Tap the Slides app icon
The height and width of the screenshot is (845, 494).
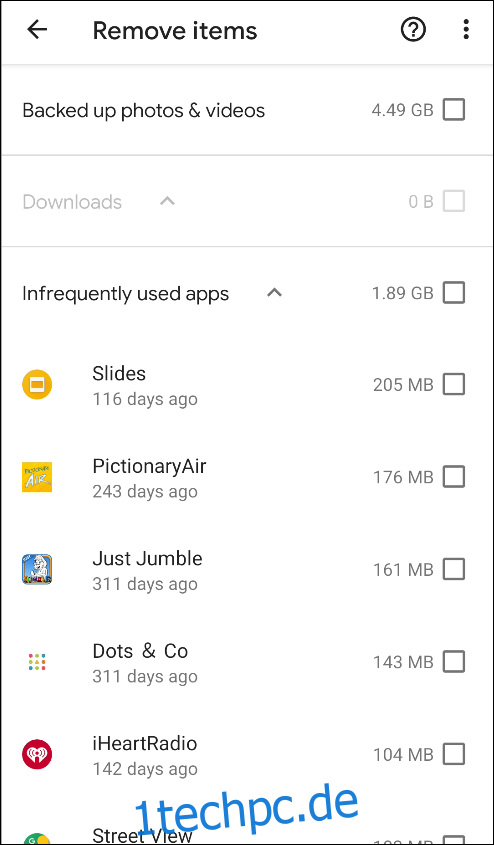pyautogui.click(x=37, y=385)
